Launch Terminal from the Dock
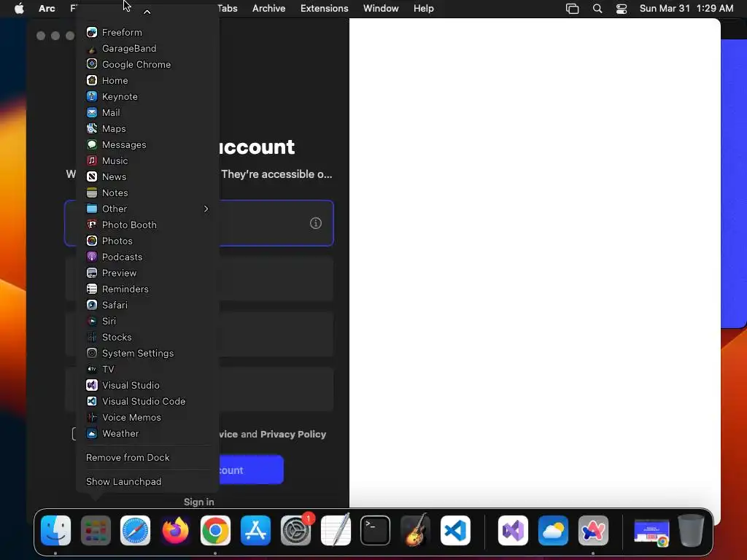This screenshot has width=747, height=560. click(376, 530)
